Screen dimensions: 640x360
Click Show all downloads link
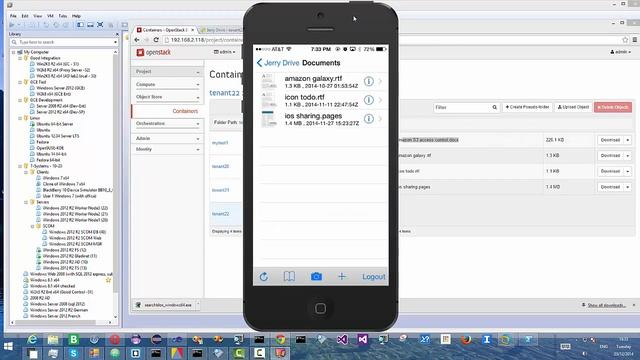point(607,305)
